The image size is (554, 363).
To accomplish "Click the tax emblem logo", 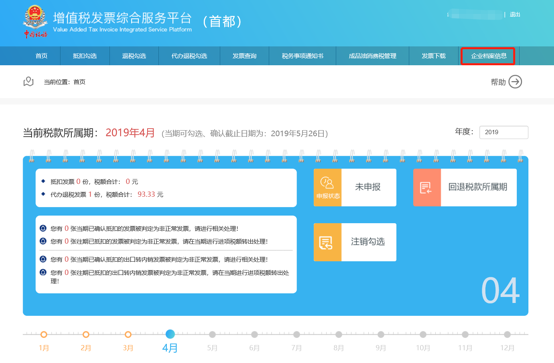I will [x=35, y=21].
